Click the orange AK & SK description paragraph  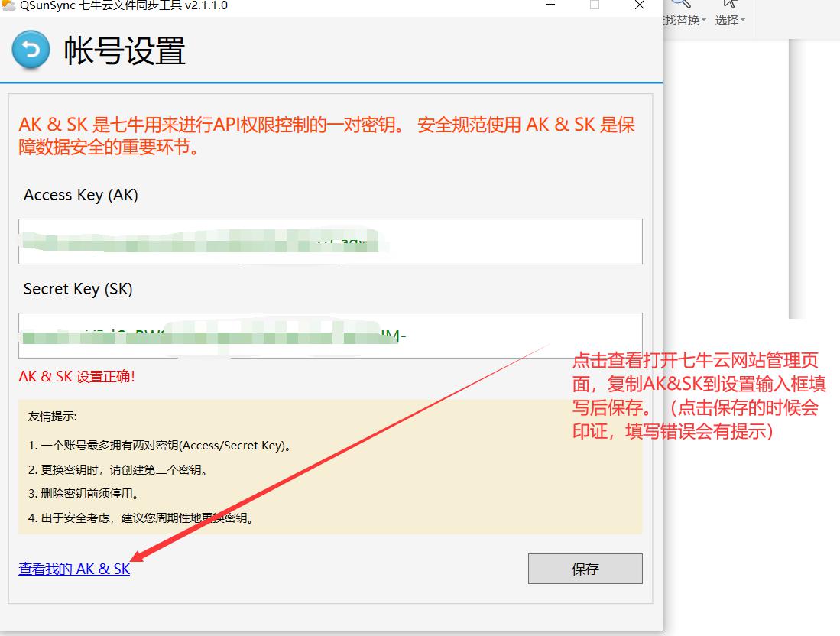click(327, 135)
